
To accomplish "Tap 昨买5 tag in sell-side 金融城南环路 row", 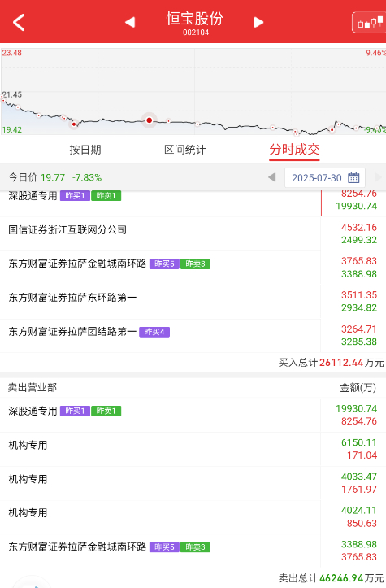I will click(164, 547).
